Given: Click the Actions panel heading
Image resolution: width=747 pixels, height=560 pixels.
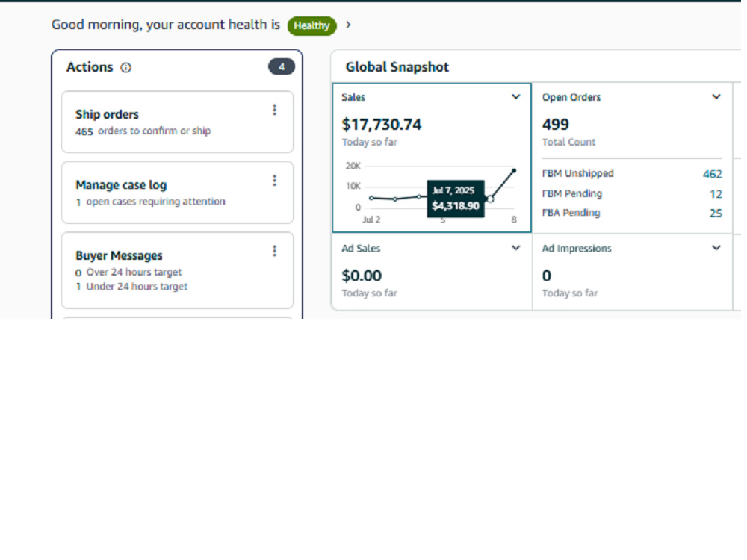Looking at the screenshot, I should coord(90,67).
